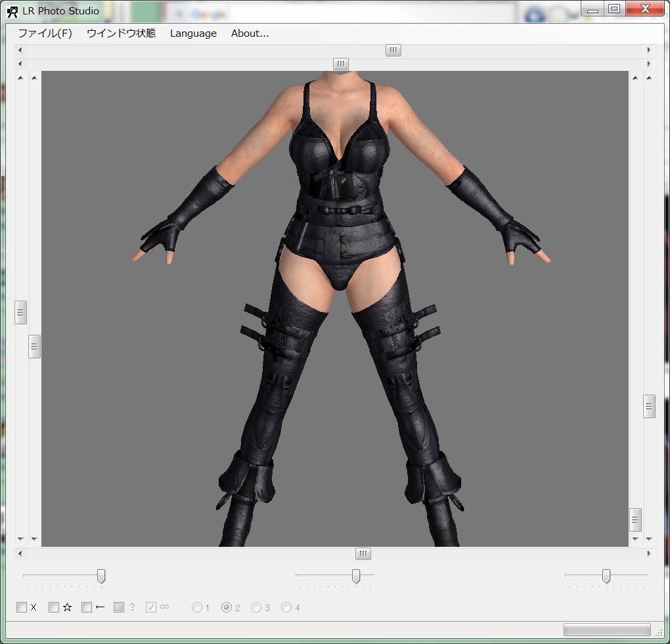Click right arrow of the horizontal scrollbar below viewport
This screenshot has height=644, width=670.
pyautogui.click(x=649, y=554)
